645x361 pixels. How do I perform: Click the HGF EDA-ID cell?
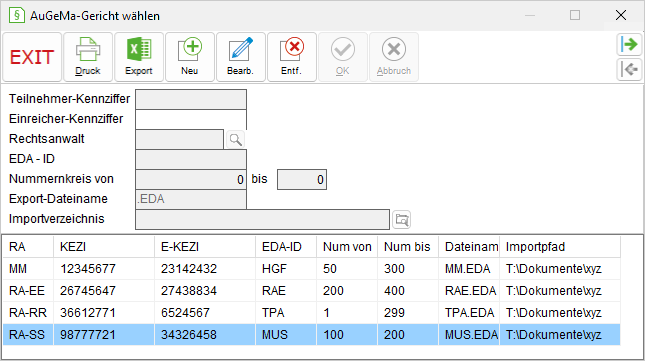click(x=286, y=269)
